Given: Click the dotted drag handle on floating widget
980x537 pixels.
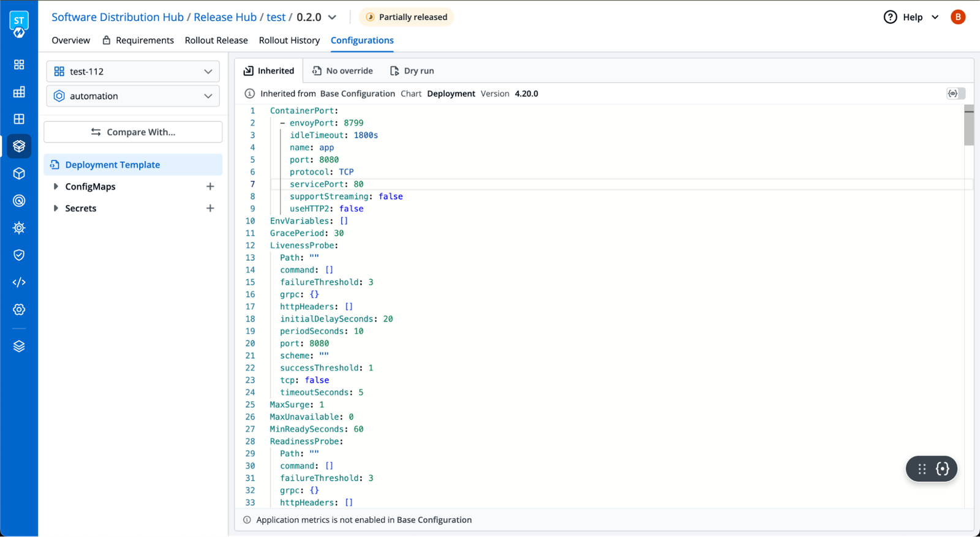Looking at the screenshot, I should click(x=922, y=469).
